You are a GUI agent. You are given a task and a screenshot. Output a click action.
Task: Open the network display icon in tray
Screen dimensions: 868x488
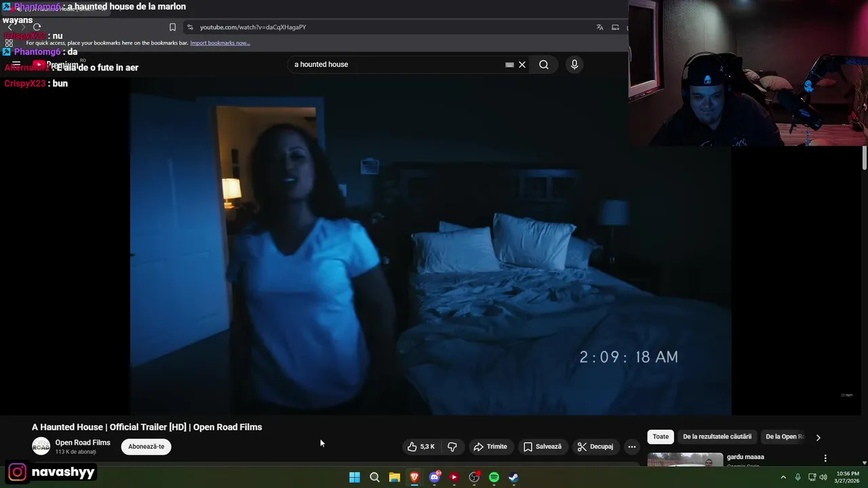[812, 477]
